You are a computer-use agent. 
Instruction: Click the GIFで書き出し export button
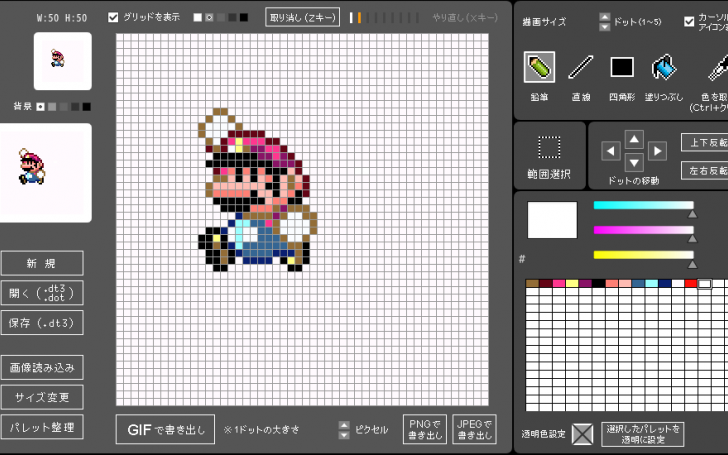tap(165, 429)
